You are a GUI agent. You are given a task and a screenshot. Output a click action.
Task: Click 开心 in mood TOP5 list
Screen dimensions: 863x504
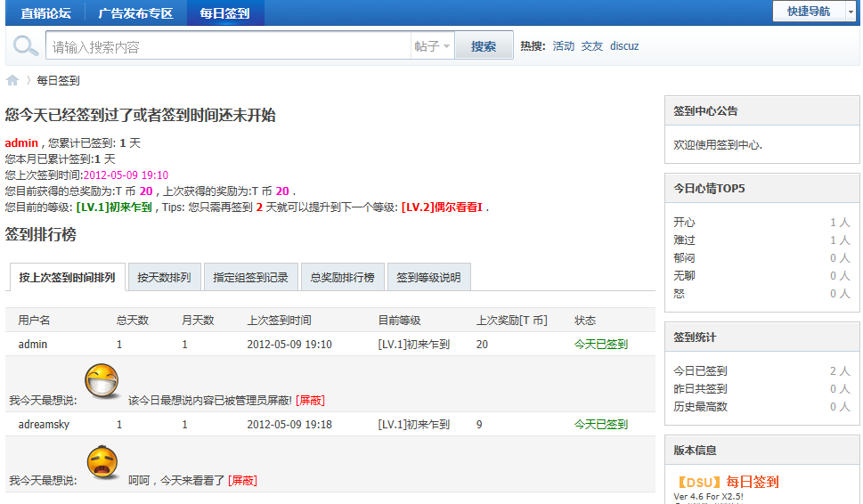point(684,223)
